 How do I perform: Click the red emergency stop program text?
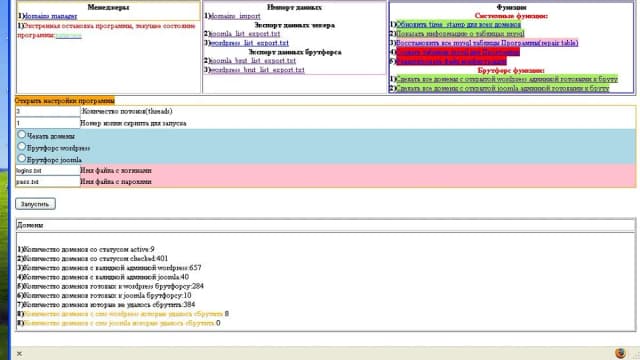coord(106,30)
